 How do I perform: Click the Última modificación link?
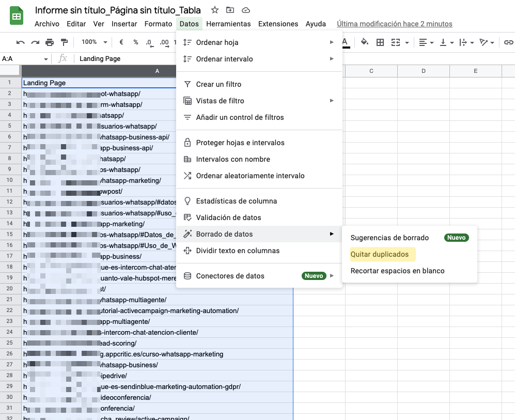(x=395, y=24)
